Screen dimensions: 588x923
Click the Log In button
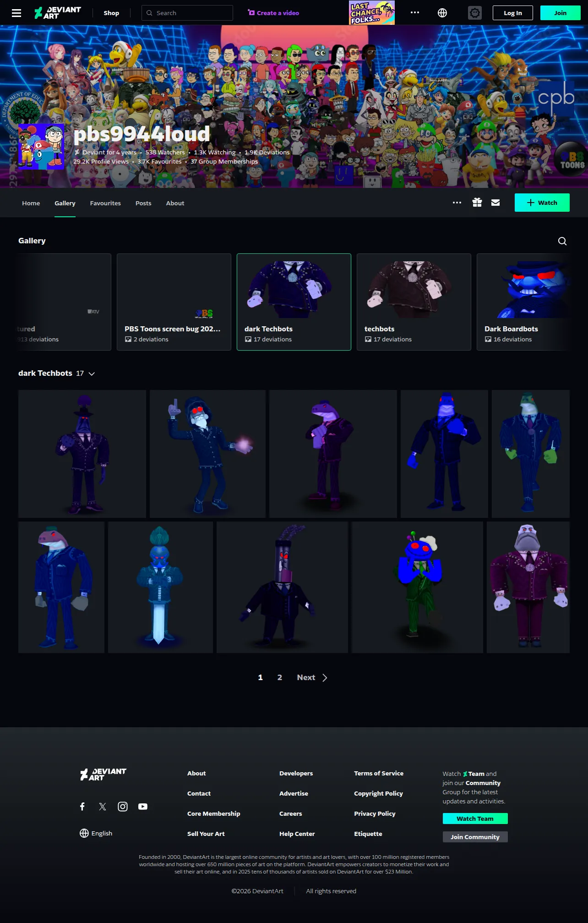513,13
